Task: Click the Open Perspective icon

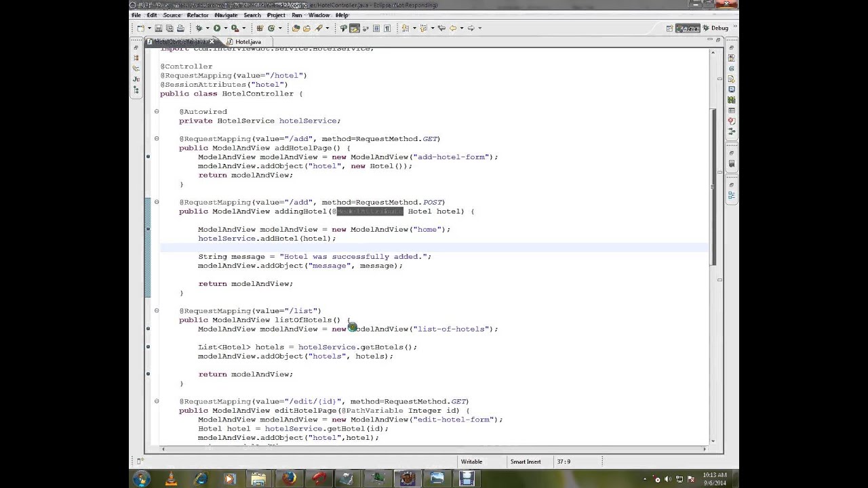Action: (x=669, y=28)
